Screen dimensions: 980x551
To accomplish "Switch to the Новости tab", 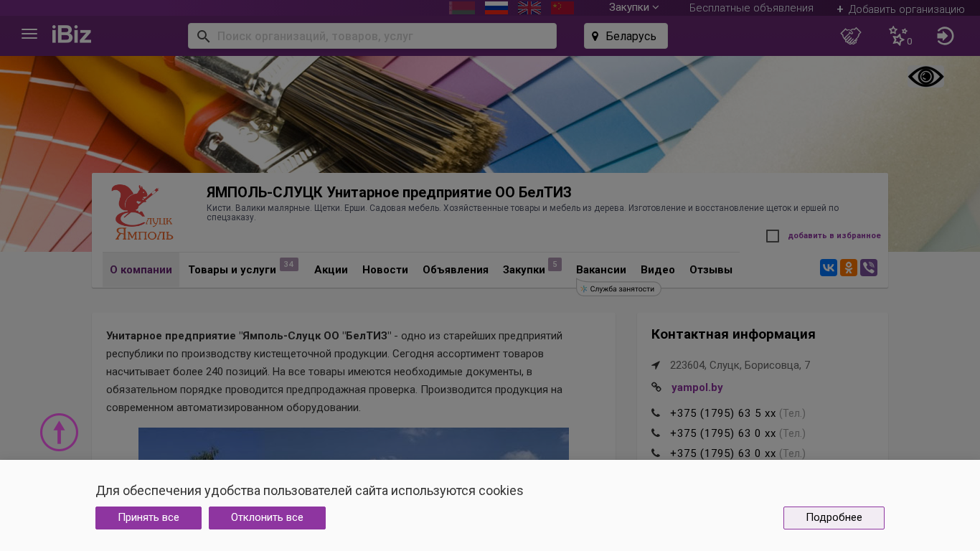I will [x=385, y=270].
